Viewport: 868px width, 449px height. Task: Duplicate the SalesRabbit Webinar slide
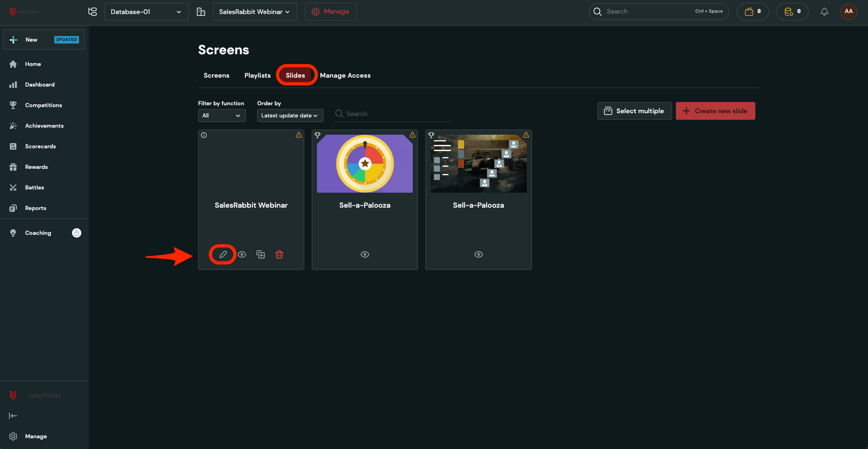click(x=261, y=254)
